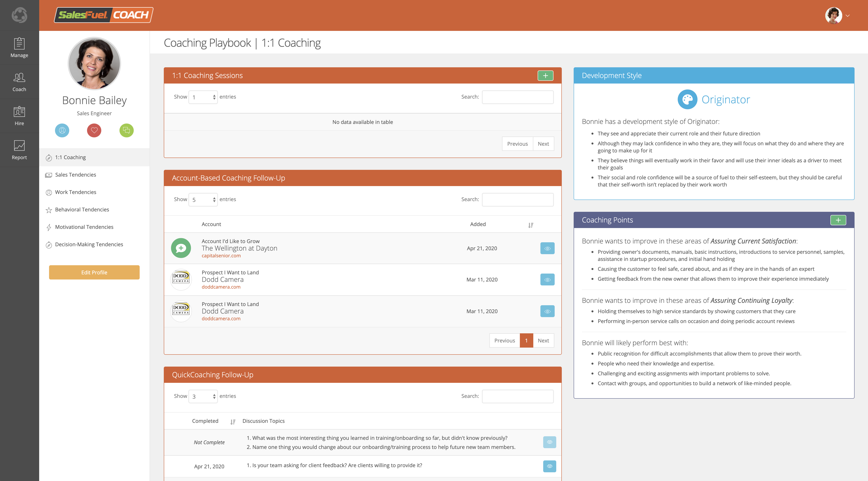View the first Dodd Camera follow-up entry
This screenshot has height=481, width=868.
coord(547,280)
